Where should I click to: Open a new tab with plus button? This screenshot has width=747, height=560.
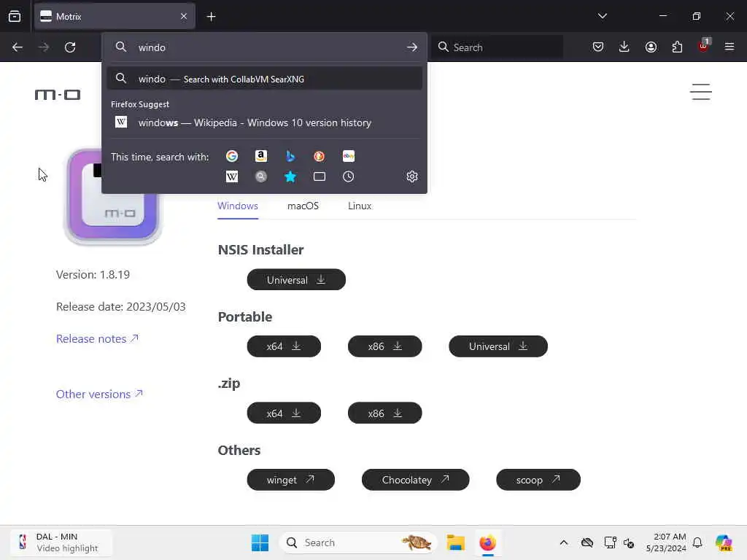211,17
